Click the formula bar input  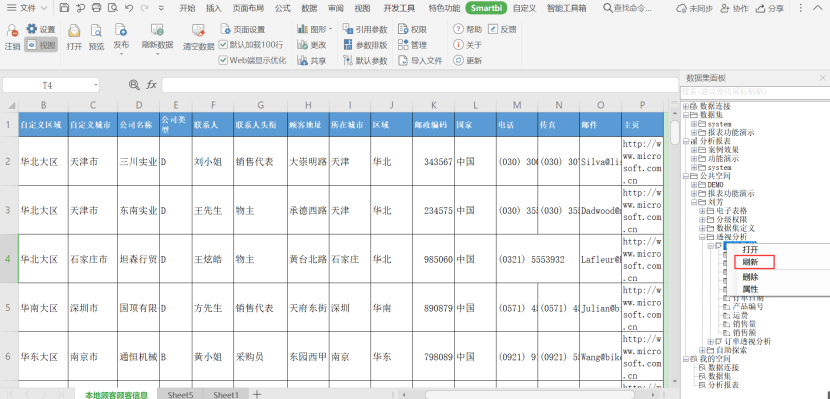(420, 85)
